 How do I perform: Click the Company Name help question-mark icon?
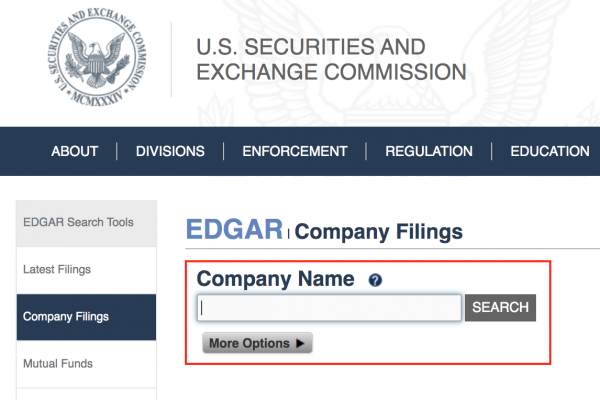coord(375,281)
